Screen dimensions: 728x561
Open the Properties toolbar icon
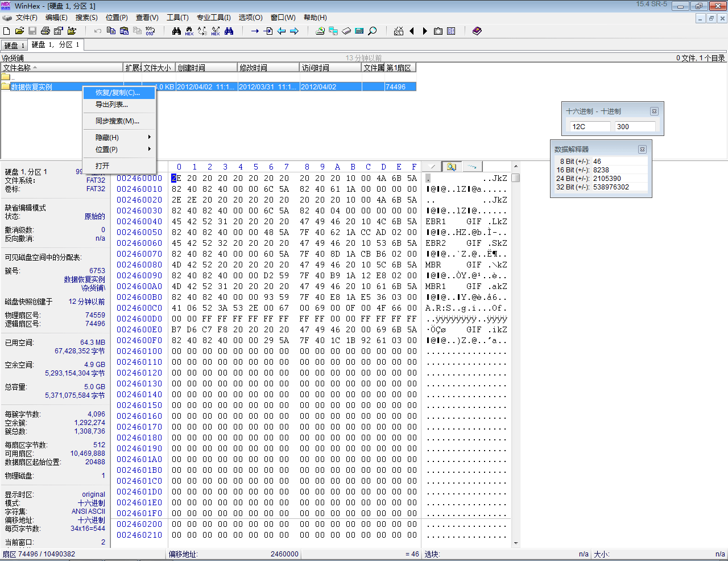pos(59,31)
